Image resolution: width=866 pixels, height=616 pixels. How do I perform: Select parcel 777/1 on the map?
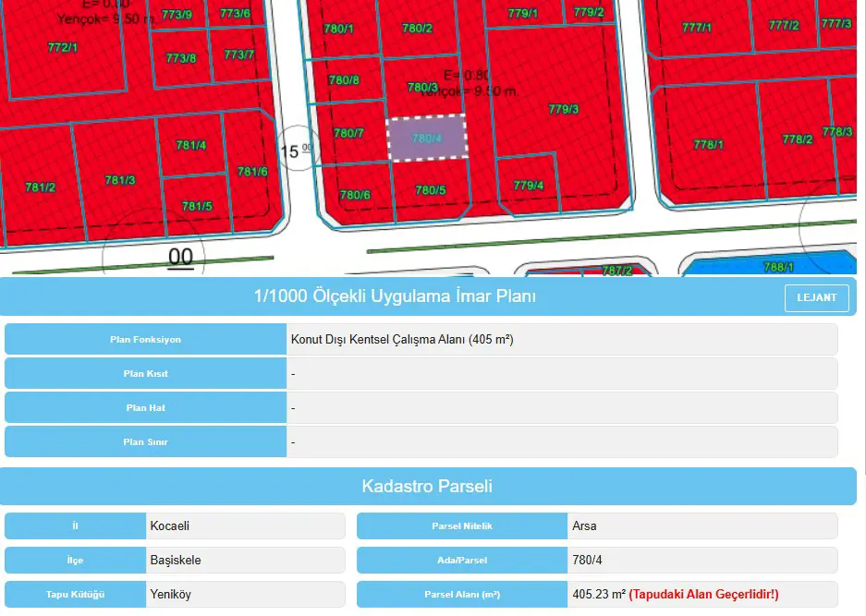pyautogui.click(x=697, y=27)
